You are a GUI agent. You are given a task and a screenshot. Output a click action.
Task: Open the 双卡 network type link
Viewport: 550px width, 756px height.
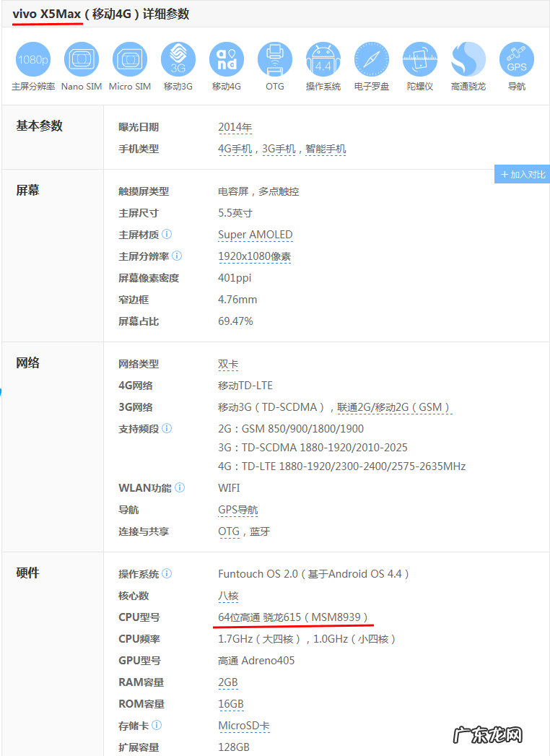coord(228,365)
